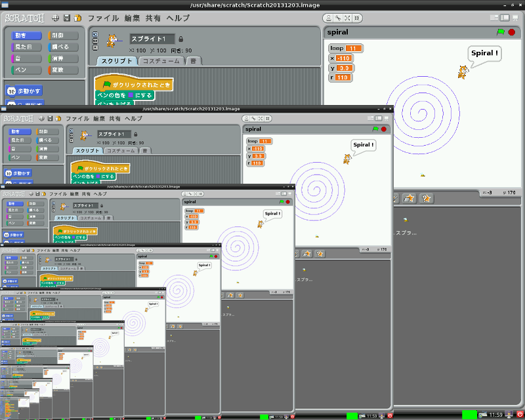525x420 pixels.
Task: Open the 共有 menu in largest Scratch window
Action: click(x=153, y=18)
